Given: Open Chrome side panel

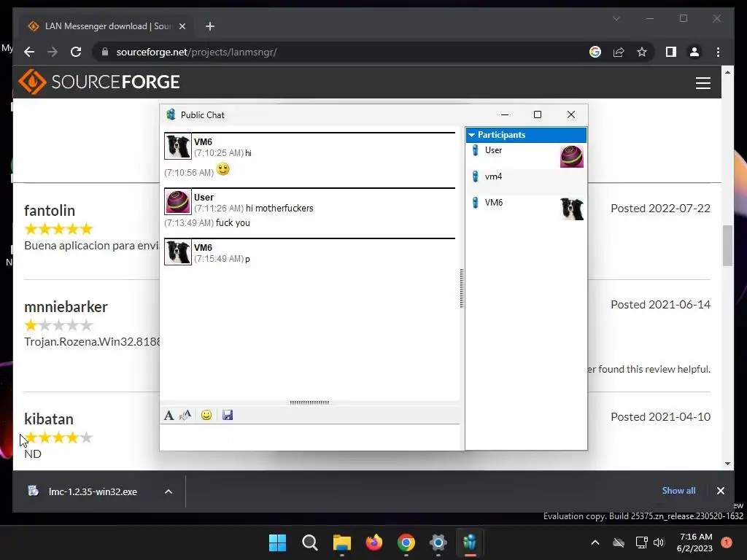Looking at the screenshot, I should pyautogui.click(x=671, y=52).
